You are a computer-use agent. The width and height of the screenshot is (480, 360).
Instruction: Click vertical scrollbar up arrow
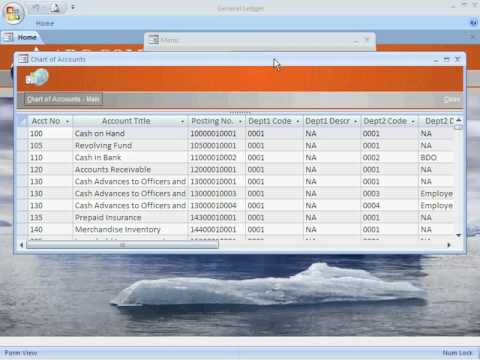[459, 120]
